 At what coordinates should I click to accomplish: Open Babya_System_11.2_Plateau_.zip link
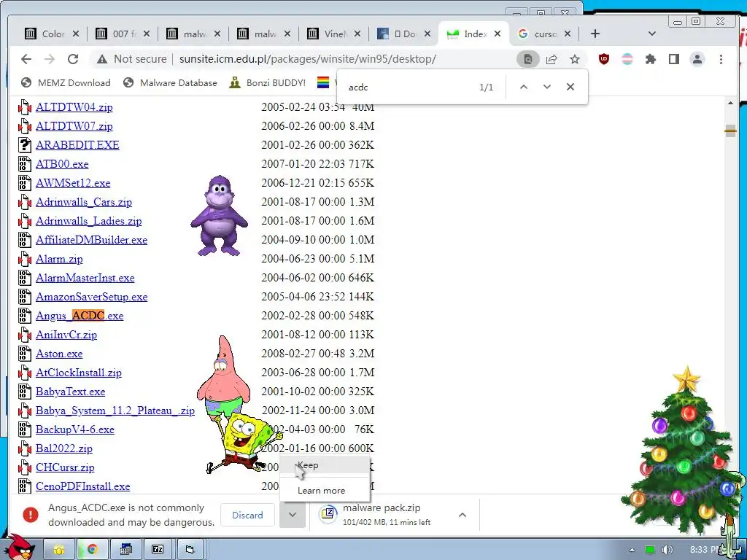pos(115,411)
